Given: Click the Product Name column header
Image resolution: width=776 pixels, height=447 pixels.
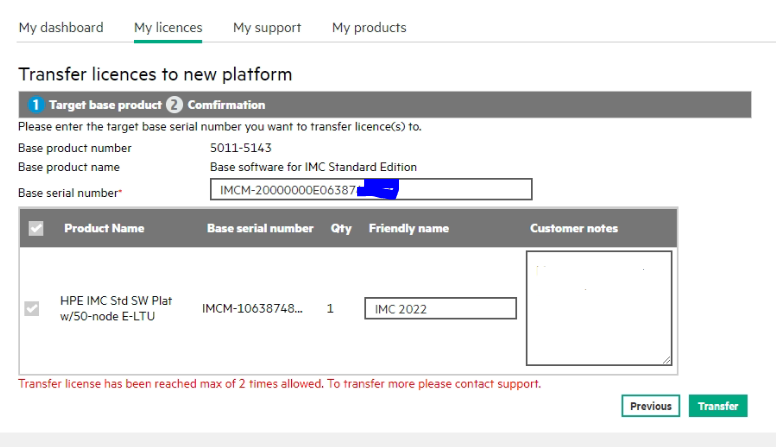Looking at the screenshot, I should (104, 228).
